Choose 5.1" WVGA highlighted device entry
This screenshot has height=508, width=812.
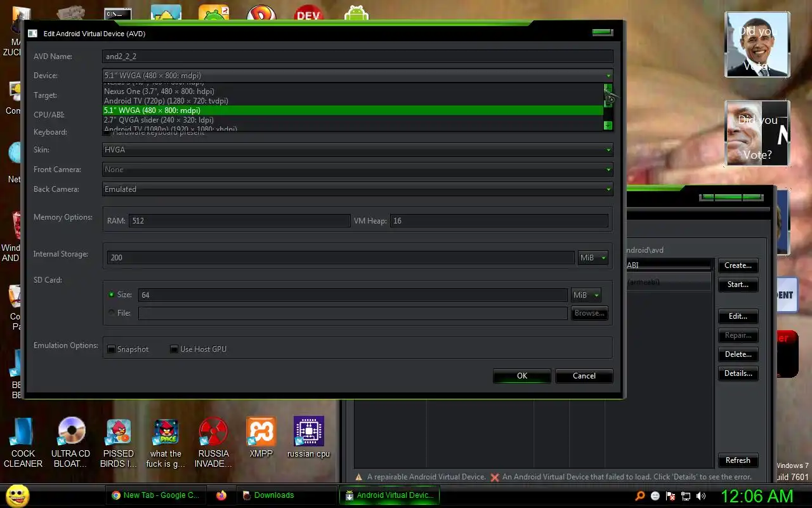tap(353, 110)
